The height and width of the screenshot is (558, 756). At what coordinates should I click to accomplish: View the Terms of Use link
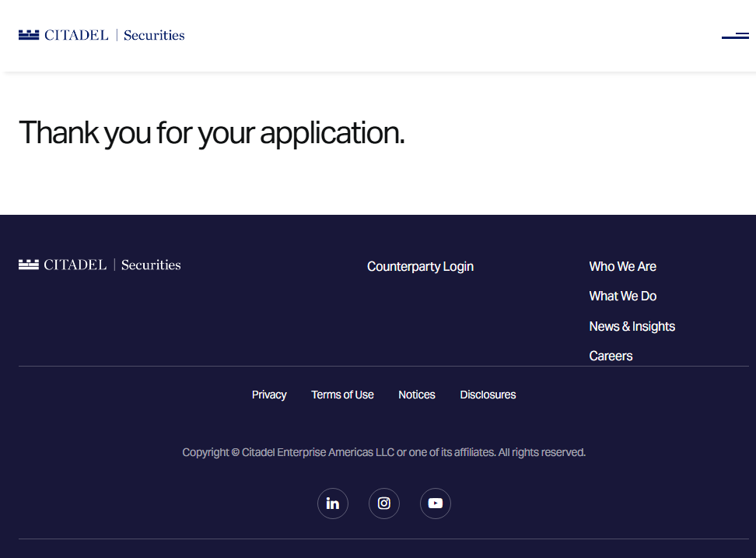[342, 395]
